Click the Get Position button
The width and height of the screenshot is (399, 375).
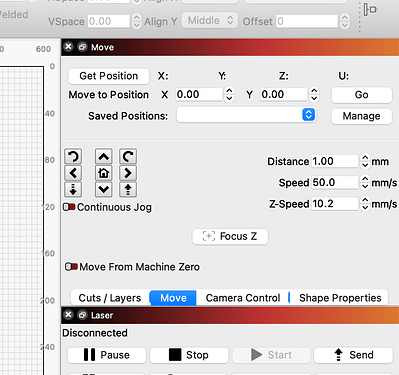pos(109,76)
